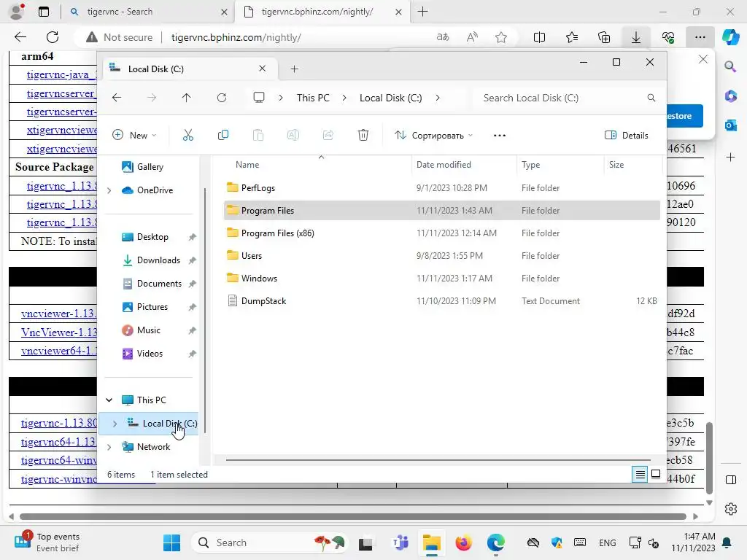
Task: Click the Restore button in Edge
Action: pyautogui.click(x=684, y=116)
